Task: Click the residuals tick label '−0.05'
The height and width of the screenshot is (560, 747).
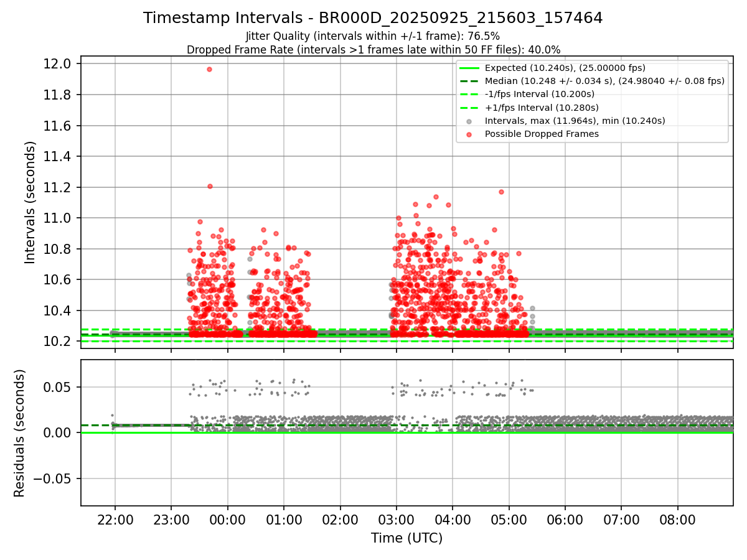Action: pyautogui.click(x=52, y=478)
